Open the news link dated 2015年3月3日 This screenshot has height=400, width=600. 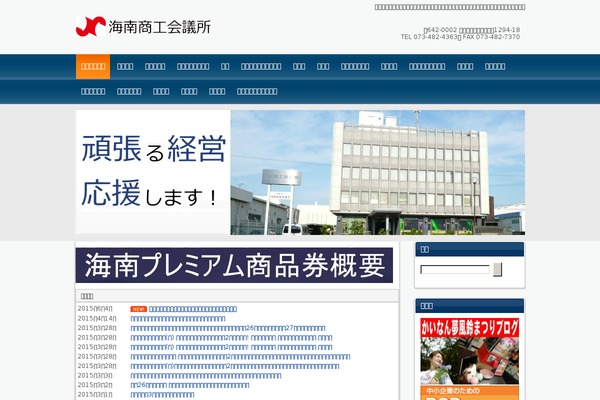[x=206, y=376]
